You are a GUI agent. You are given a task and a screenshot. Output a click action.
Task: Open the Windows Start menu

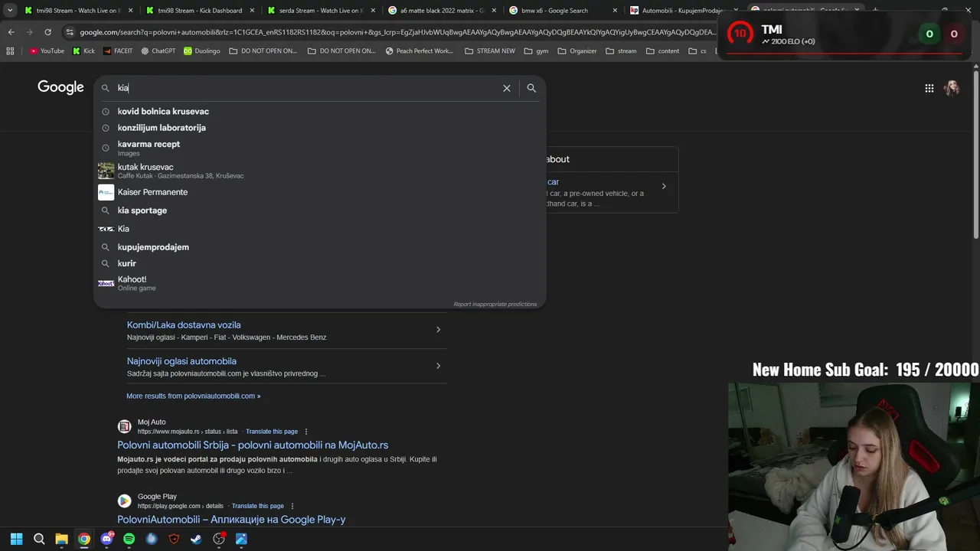click(17, 539)
